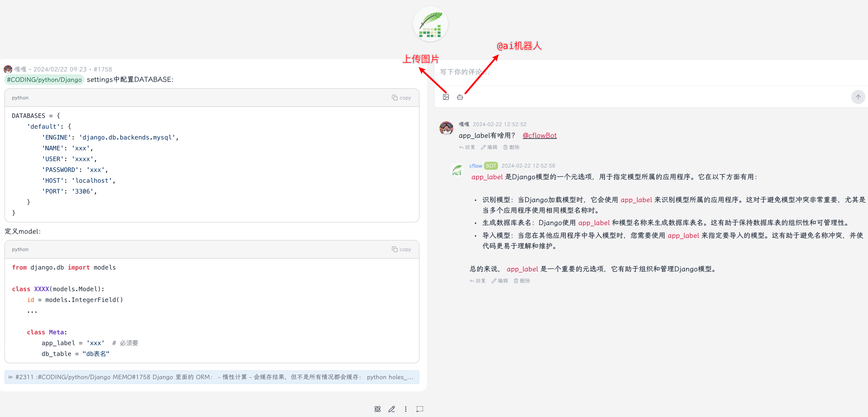Screen dimensions: 868x417
Task: Focus the write-your-comment input field
Action: point(650,72)
